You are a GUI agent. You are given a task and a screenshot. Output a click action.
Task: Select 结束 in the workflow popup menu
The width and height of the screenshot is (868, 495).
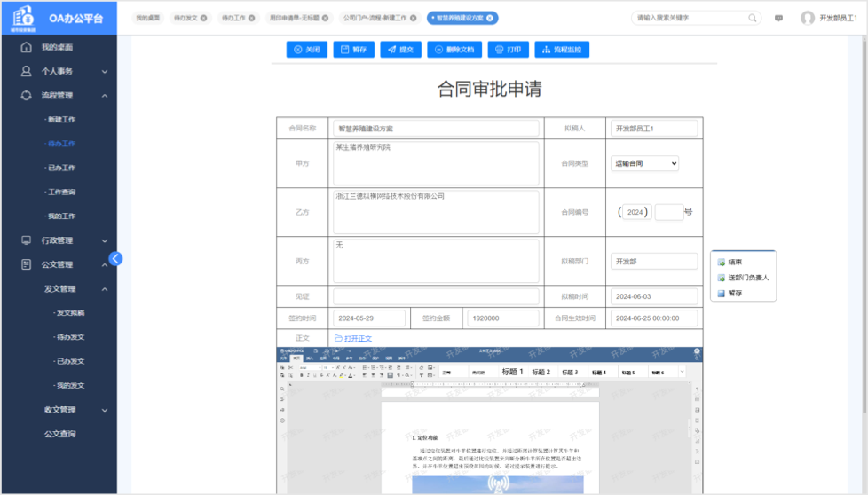point(735,263)
